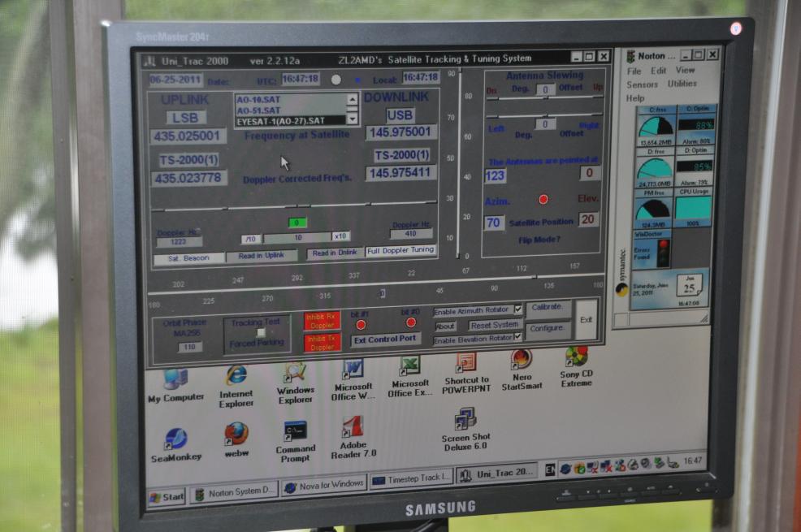Open the Windows Explorer shortcut
The image size is (801, 532).
tap(295, 383)
